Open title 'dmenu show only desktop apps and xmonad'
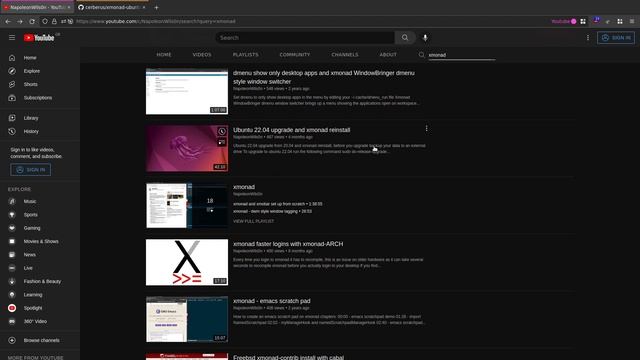This screenshot has height=360, width=640. click(x=324, y=77)
